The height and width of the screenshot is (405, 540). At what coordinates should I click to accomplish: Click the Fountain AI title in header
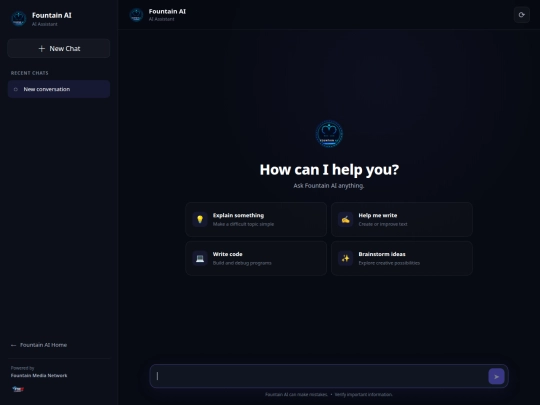167,11
